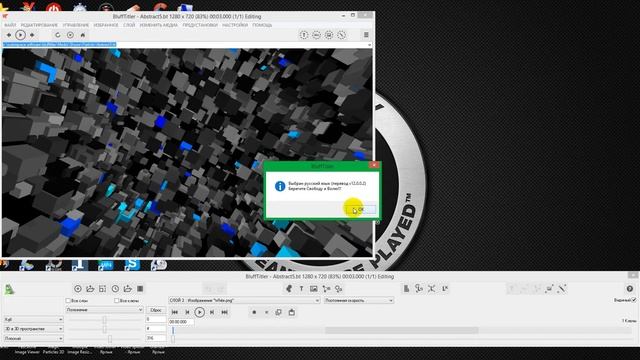The width and height of the screenshot is (640, 360).
Task: Click the open show folder icon
Action: pos(90,289)
